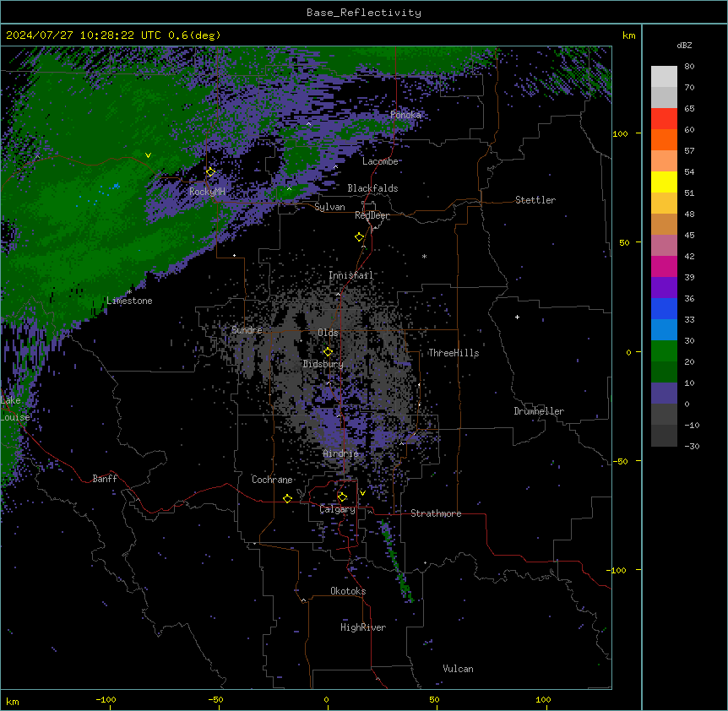The image size is (728, 711).
Task: Click the yellow V marker north of RockyMH
Action: (x=148, y=155)
